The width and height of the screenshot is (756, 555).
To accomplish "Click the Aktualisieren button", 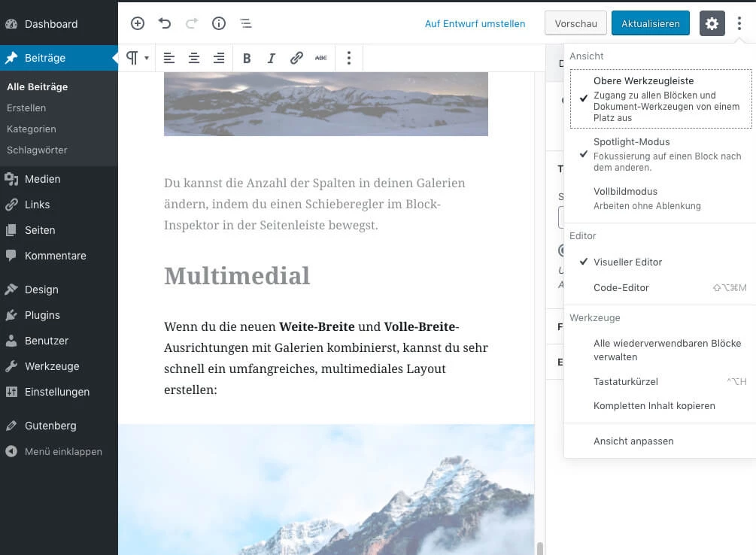I will (650, 23).
